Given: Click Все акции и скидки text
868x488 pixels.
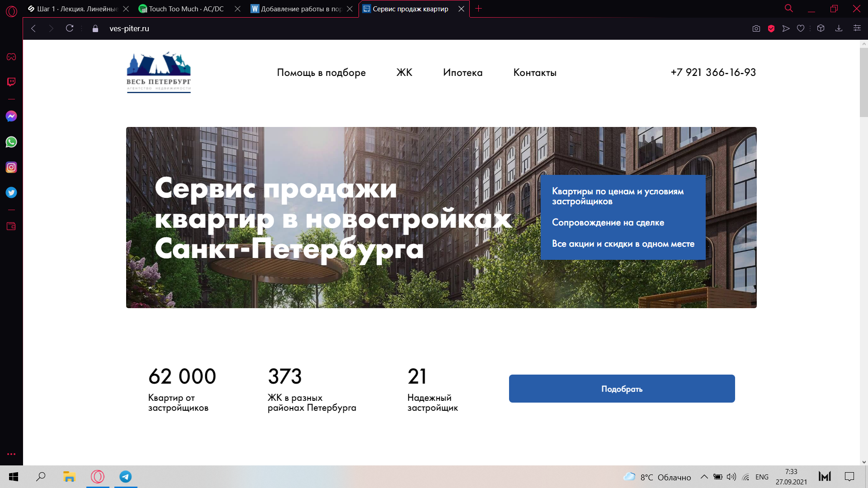Looking at the screenshot, I should tap(623, 244).
